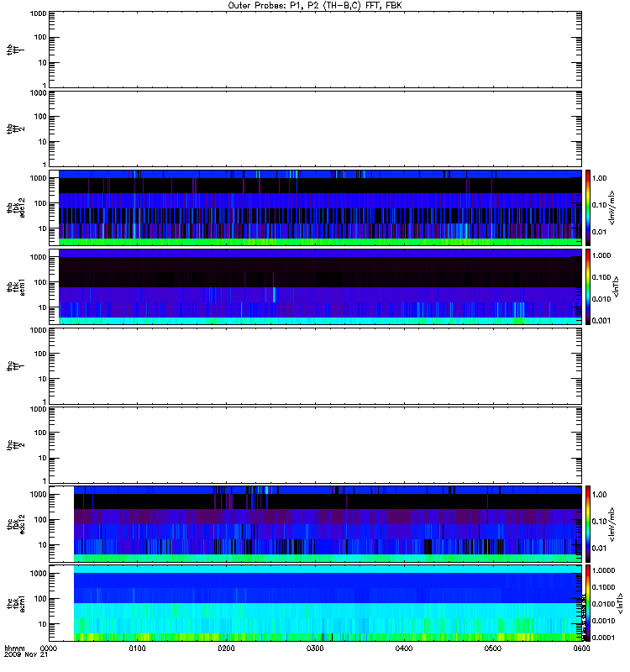The height and width of the screenshot is (672, 630).
Task: Click the '0600' time axis label
Action: pos(581,648)
